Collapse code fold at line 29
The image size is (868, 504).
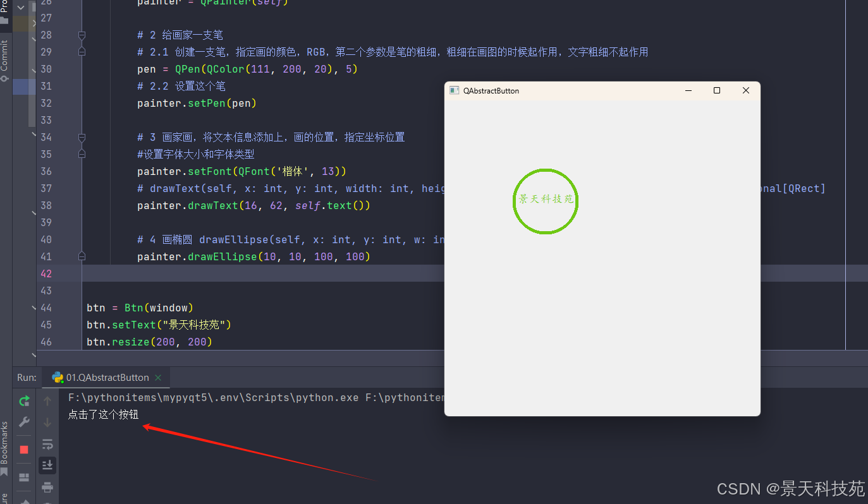click(82, 52)
